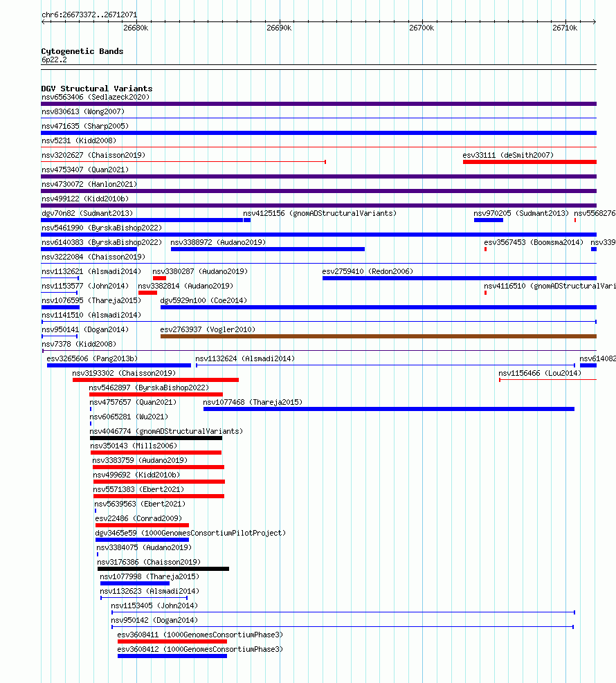Select nsv1132624 (Alsmadi2014) label
The image size is (616, 683).
[245, 359]
